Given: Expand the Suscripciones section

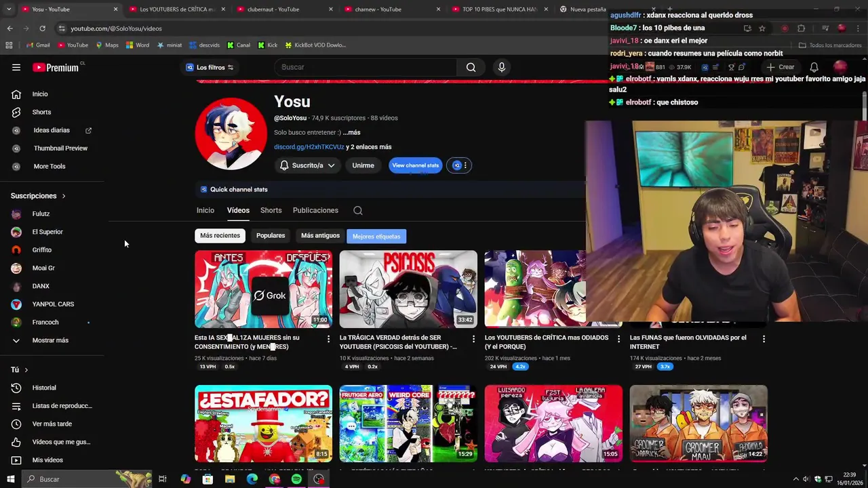Looking at the screenshot, I should tap(38, 196).
